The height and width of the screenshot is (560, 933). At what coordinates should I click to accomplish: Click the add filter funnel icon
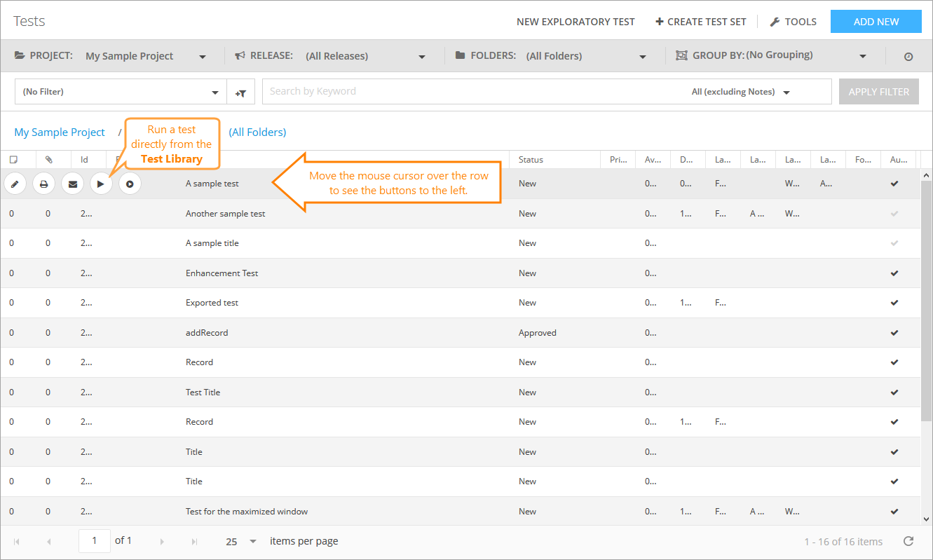[x=240, y=92]
